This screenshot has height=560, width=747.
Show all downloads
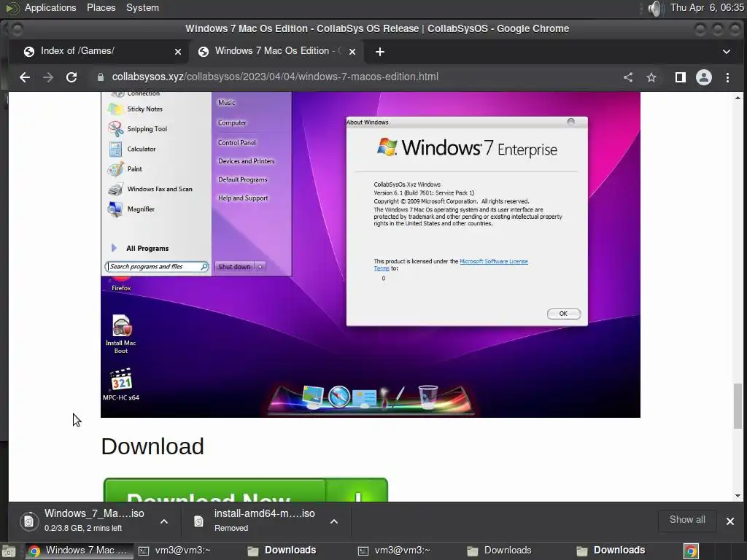coord(687,520)
